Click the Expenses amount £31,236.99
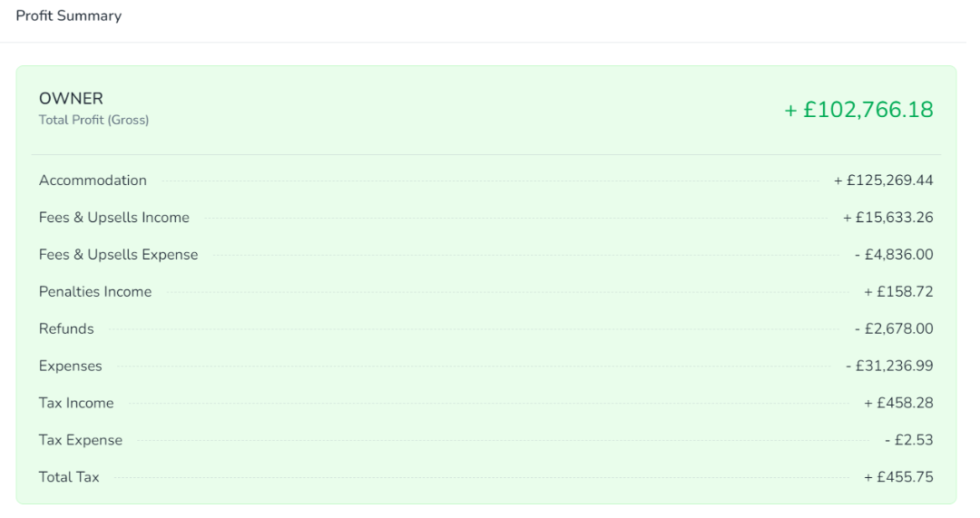This screenshot has height=518, width=980. (x=888, y=367)
